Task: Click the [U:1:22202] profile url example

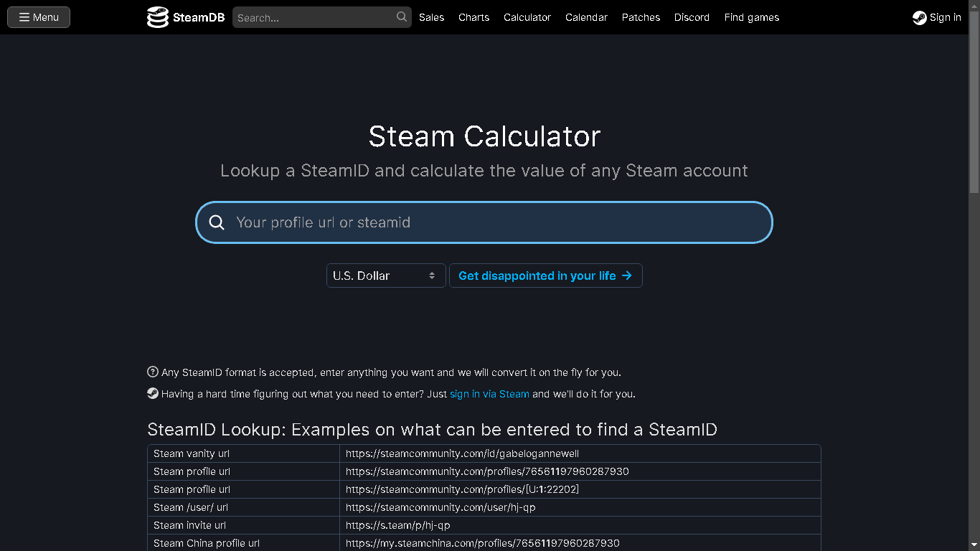Action: coord(462,489)
